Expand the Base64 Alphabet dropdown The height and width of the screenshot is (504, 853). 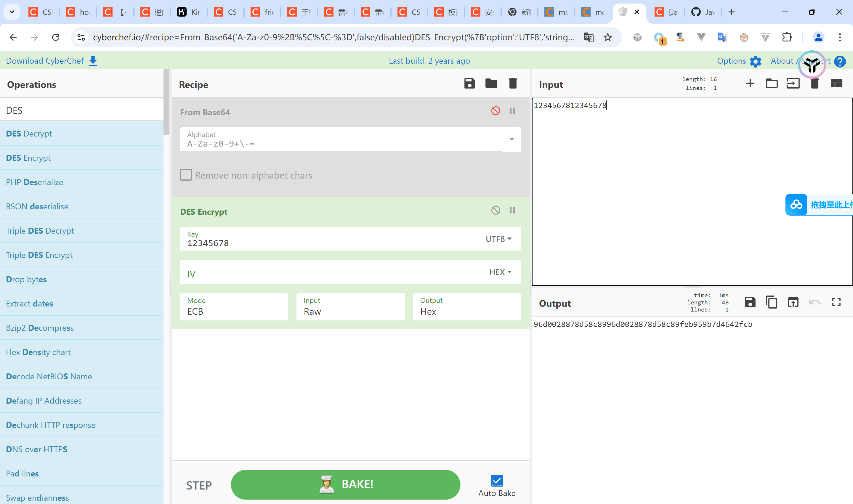(x=511, y=139)
